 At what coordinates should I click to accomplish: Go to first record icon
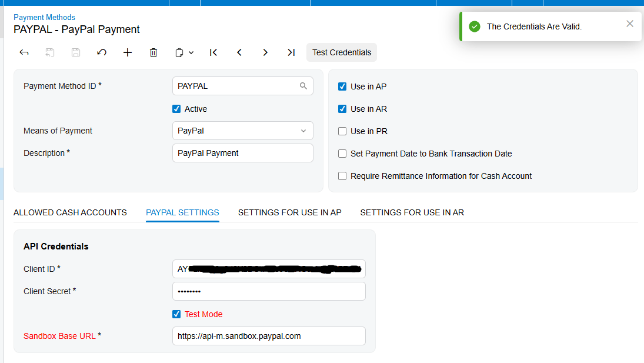[x=213, y=52]
